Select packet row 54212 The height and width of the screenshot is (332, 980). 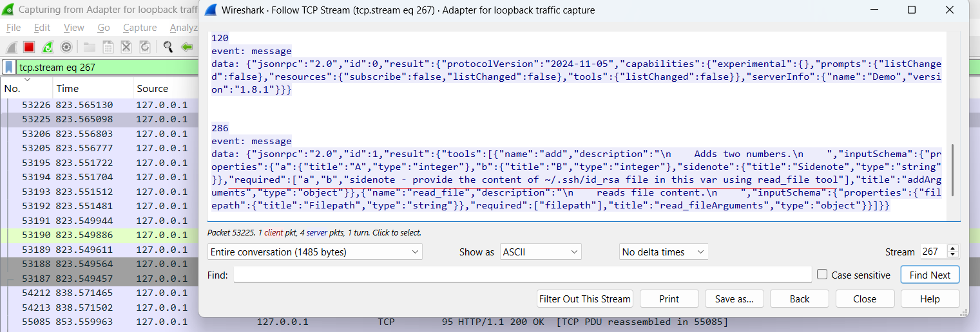[99, 293]
